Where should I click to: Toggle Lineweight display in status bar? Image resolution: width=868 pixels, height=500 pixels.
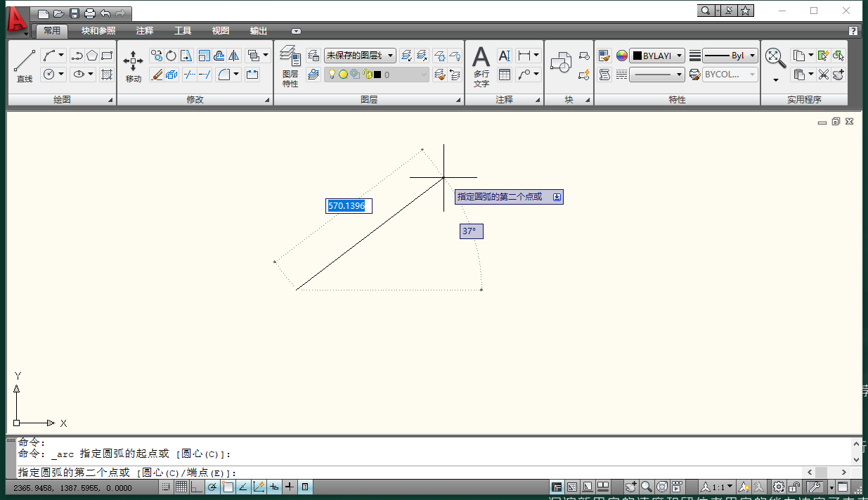click(289, 487)
